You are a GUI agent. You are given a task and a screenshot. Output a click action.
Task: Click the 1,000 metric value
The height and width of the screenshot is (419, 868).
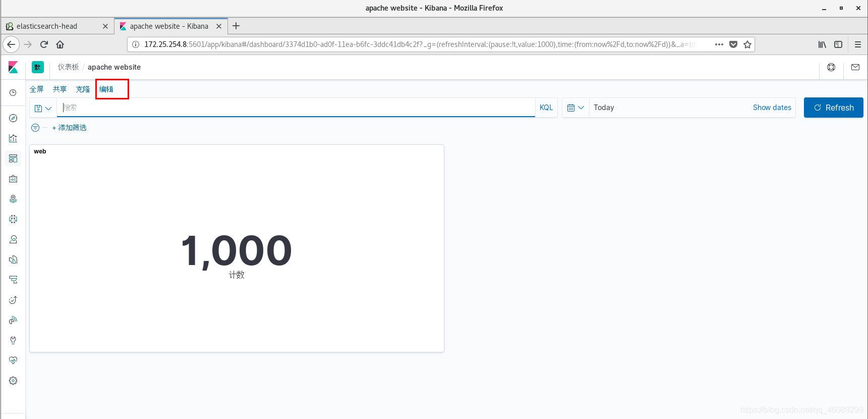tap(237, 250)
